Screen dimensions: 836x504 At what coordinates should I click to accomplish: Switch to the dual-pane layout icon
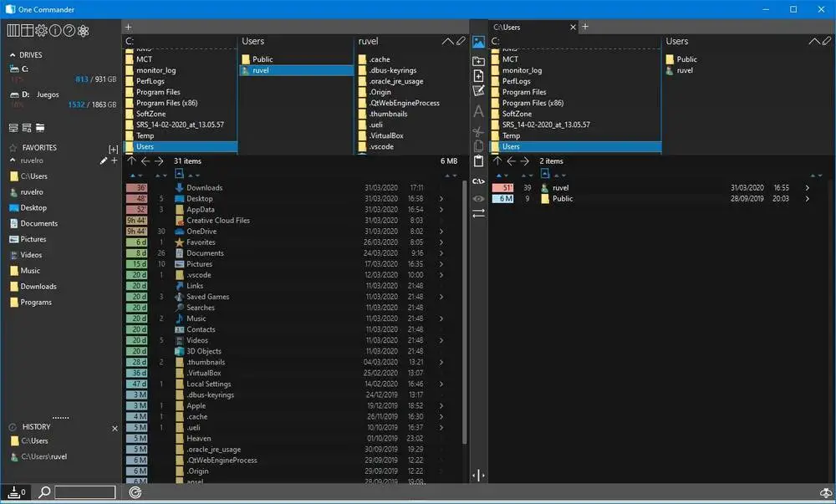[x=27, y=30]
